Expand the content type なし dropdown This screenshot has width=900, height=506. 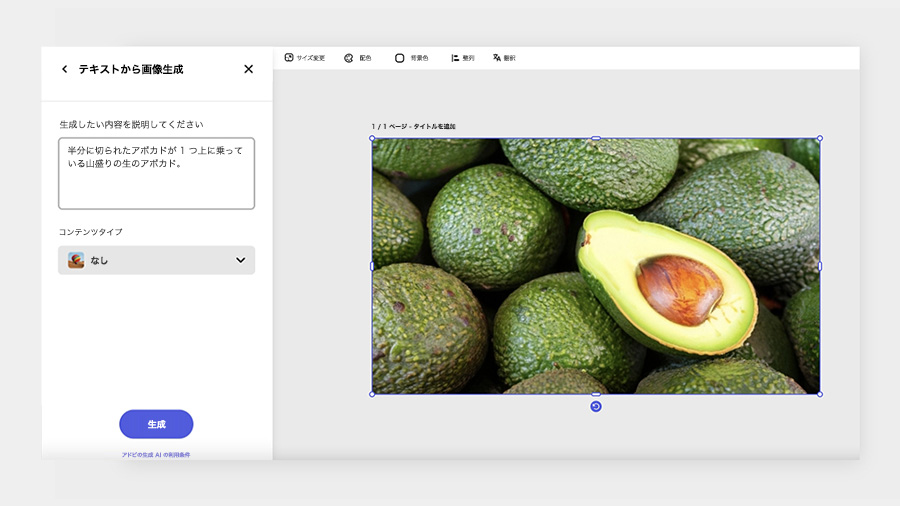[x=156, y=260]
